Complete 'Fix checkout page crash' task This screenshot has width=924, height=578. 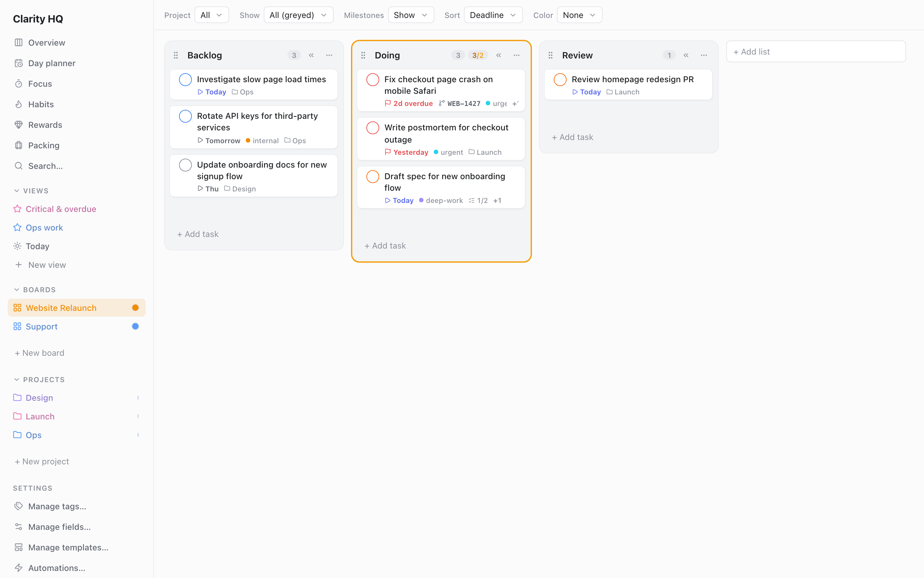point(373,80)
